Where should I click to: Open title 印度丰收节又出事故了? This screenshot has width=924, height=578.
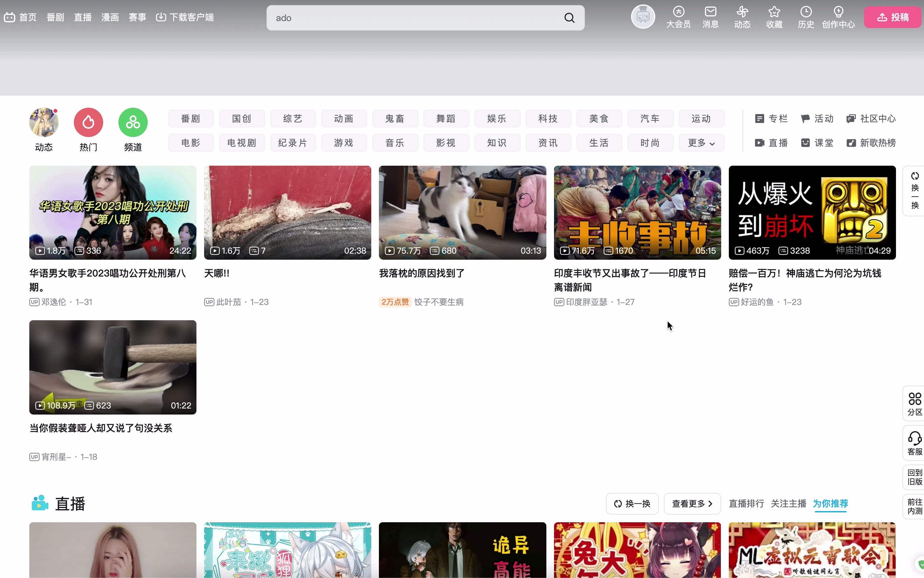[630, 280]
